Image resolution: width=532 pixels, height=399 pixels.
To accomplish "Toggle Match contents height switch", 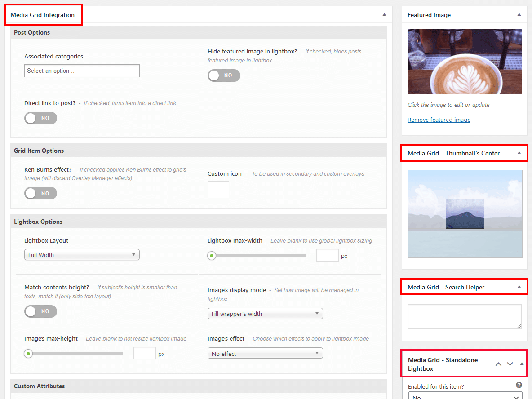I will [x=40, y=311].
